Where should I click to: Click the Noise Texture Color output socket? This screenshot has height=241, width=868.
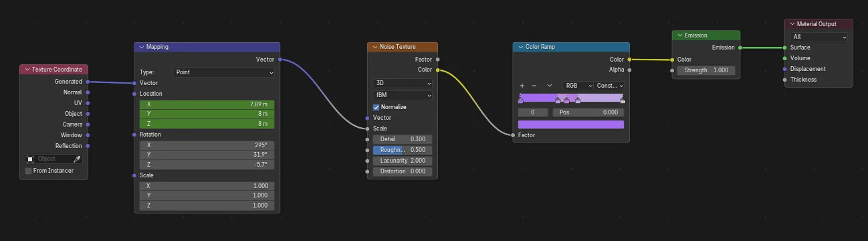point(437,70)
